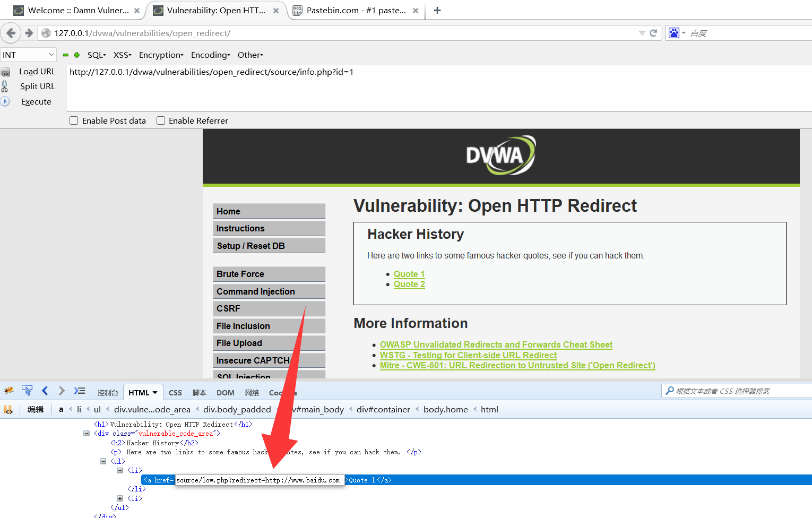Open the Firebug DOM panel tab
This screenshot has width=812, height=518.
(x=226, y=393)
